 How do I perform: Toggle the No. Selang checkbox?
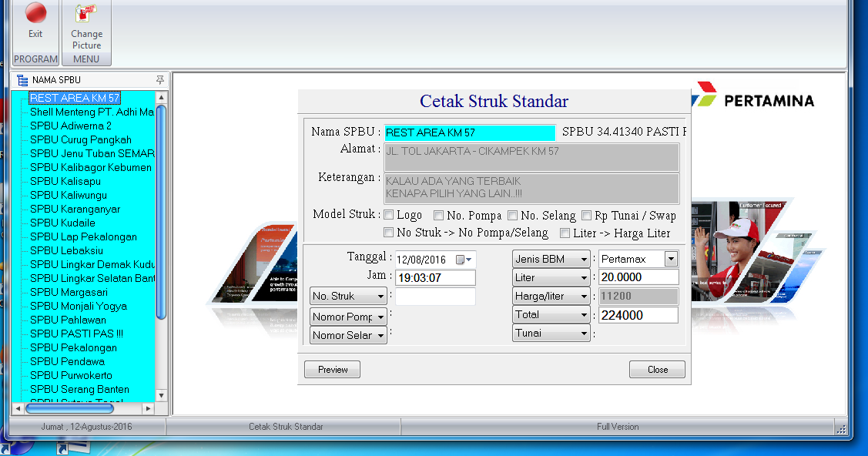[513, 215]
